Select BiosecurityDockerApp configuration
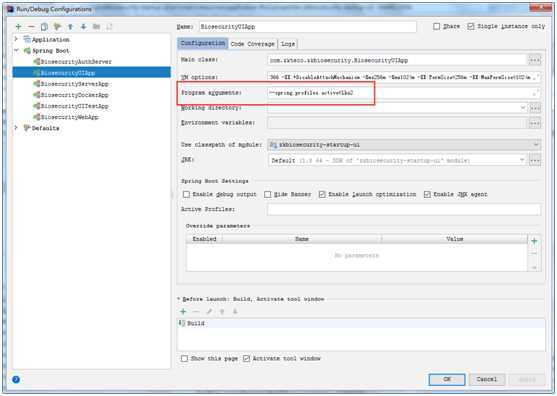 (75, 95)
